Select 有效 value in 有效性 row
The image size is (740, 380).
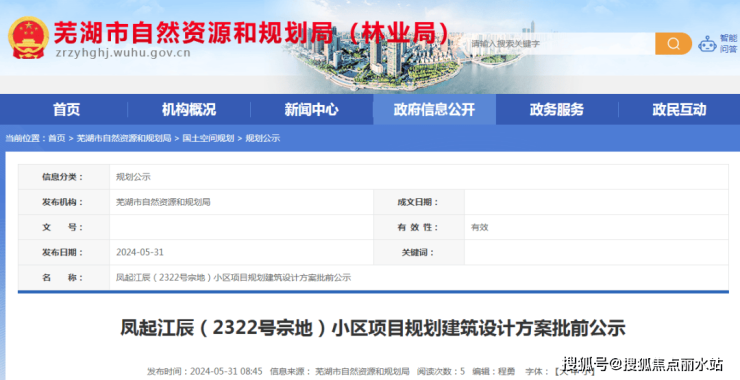pos(479,228)
